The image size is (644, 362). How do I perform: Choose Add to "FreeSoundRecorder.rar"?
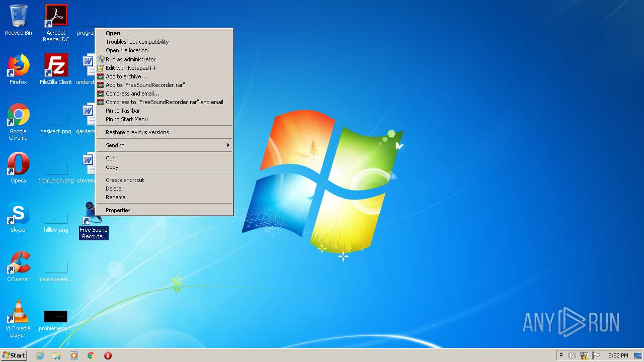[164, 85]
